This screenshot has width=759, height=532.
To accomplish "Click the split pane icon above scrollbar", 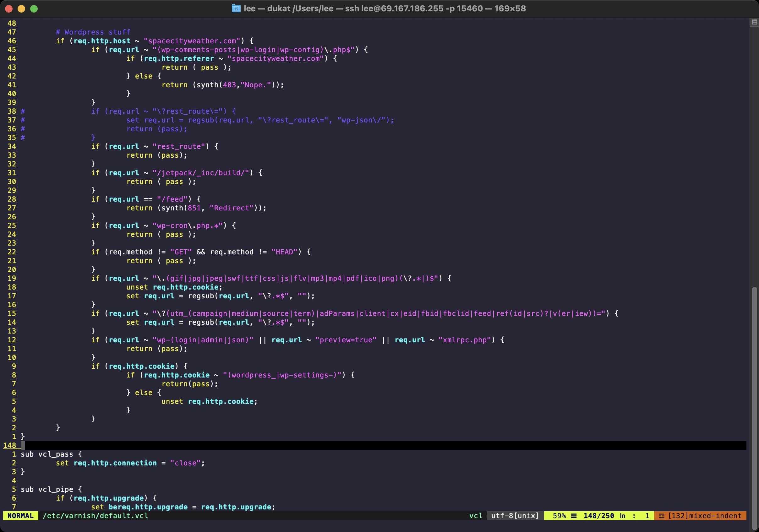I will click(754, 22).
